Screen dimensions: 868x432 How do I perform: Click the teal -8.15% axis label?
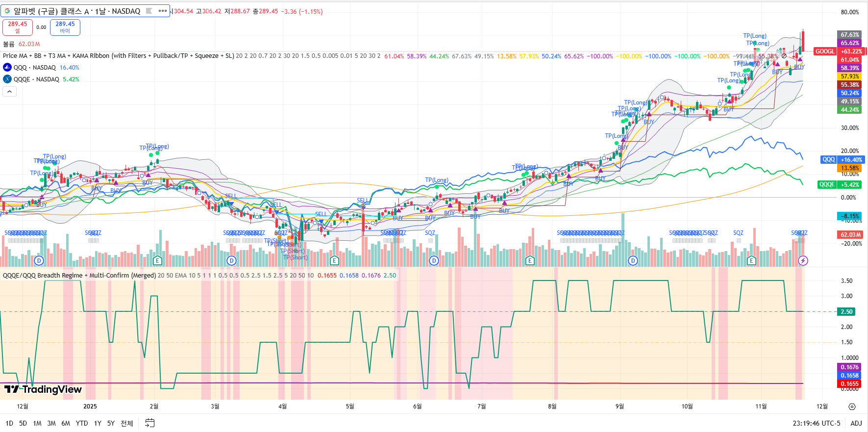point(850,216)
